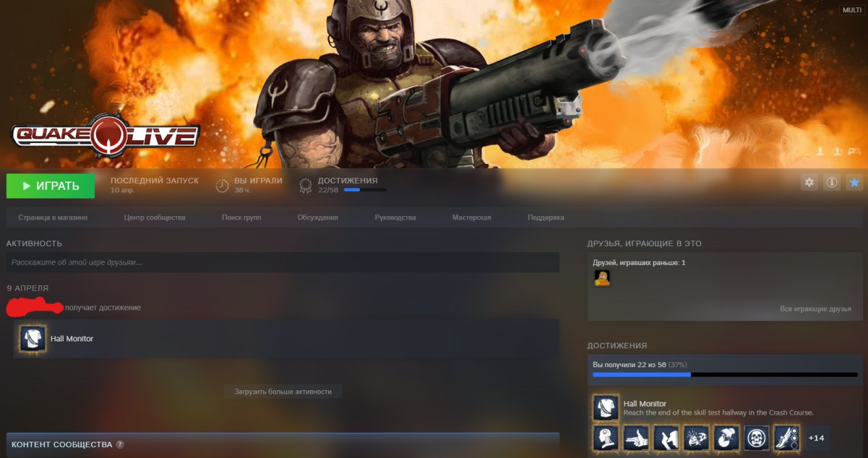Viewport: 868px width, 458px height.
Task: Click Загрузить больше активности button
Action: (x=283, y=392)
